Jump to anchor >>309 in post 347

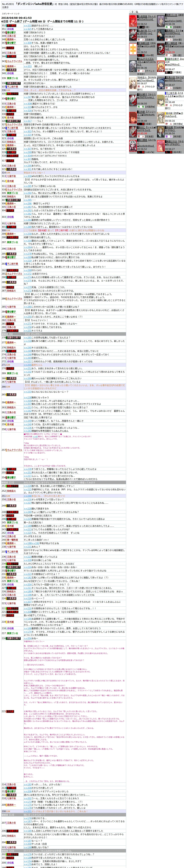[27, 43]
